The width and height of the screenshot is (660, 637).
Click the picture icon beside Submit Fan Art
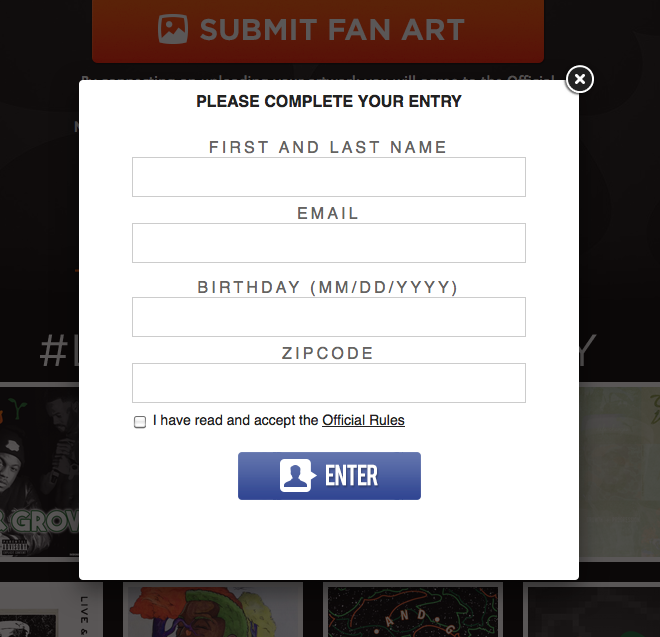[173, 29]
